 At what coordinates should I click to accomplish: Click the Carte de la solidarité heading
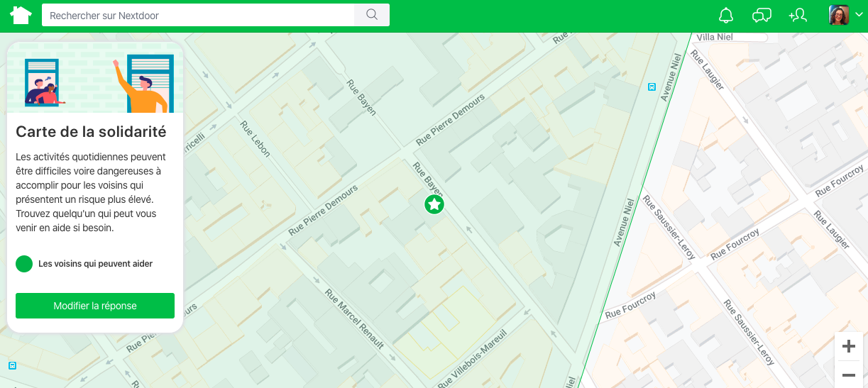(x=91, y=132)
